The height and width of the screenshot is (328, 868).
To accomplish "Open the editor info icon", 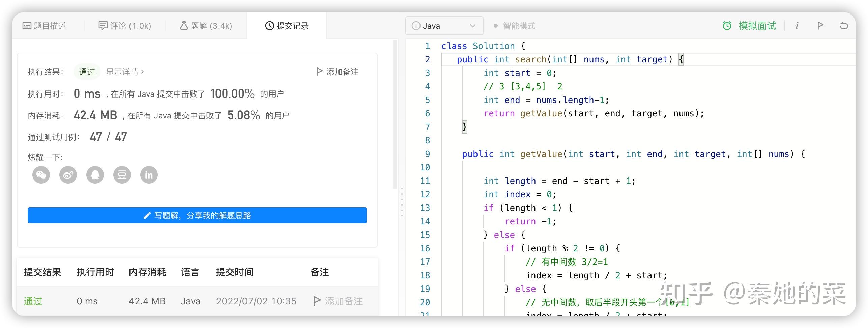I will click(x=797, y=26).
